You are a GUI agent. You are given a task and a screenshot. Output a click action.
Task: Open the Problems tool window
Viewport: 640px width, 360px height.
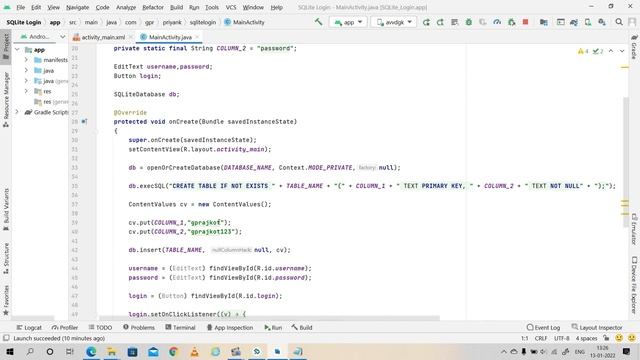pyautogui.click(x=139, y=327)
